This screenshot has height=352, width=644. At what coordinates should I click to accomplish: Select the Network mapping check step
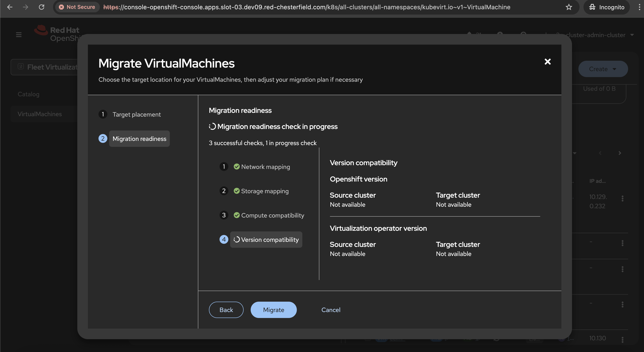[265, 167]
